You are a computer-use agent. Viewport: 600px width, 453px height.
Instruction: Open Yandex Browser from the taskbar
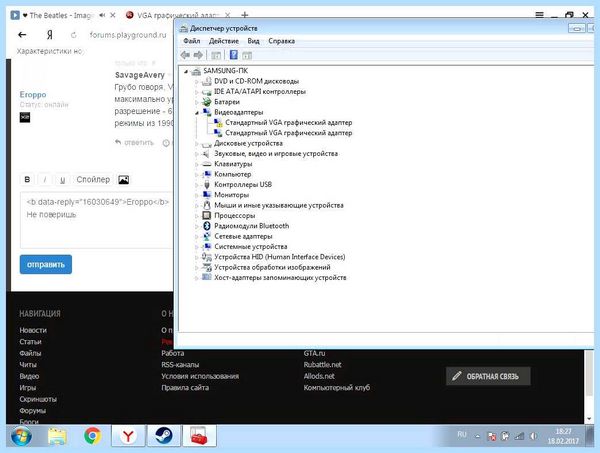[128, 436]
